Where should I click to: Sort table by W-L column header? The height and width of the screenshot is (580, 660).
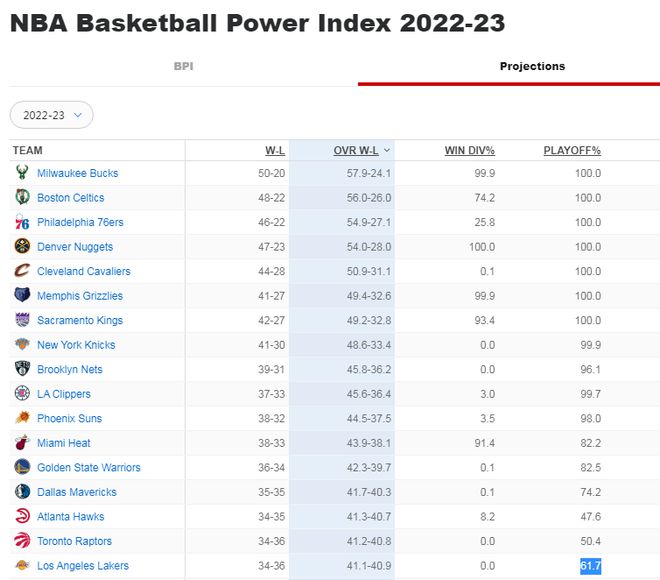point(275,150)
